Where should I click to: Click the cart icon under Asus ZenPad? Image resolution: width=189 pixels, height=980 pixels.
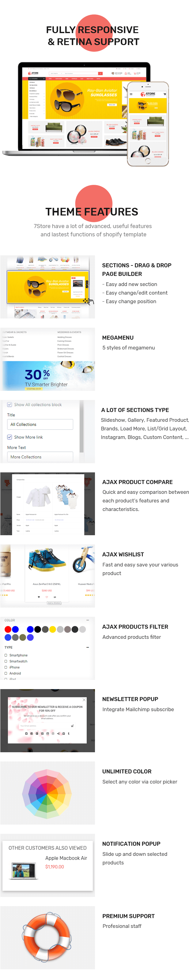[x=39, y=597]
